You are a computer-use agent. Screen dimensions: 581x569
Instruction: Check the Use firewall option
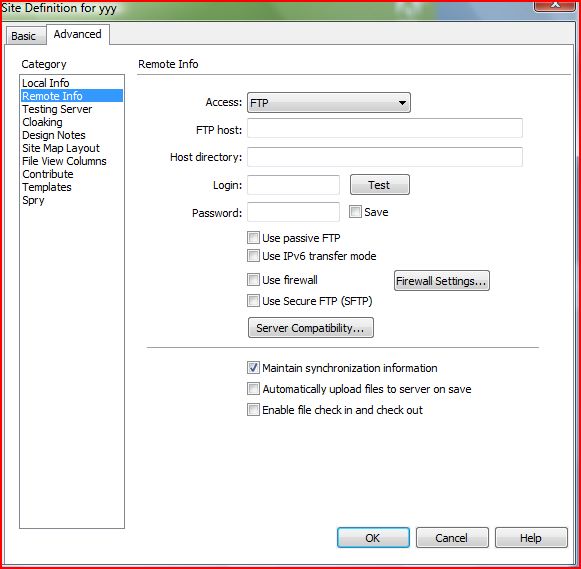[253, 280]
